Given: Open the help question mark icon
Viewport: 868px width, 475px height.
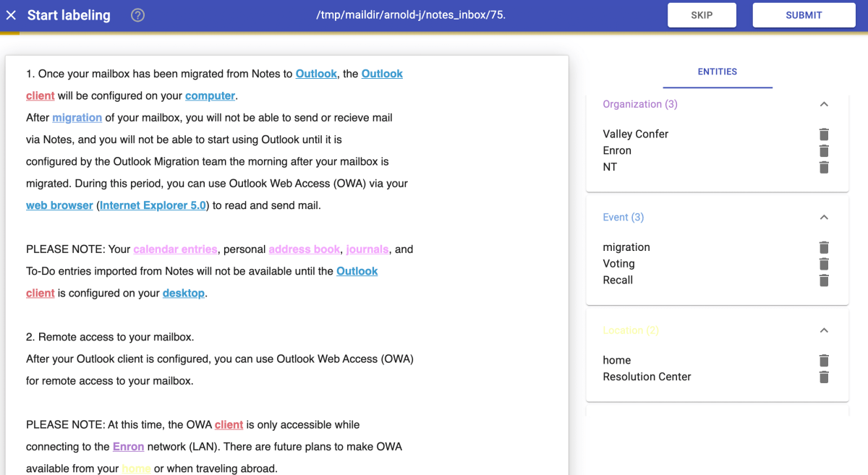Looking at the screenshot, I should (x=137, y=14).
